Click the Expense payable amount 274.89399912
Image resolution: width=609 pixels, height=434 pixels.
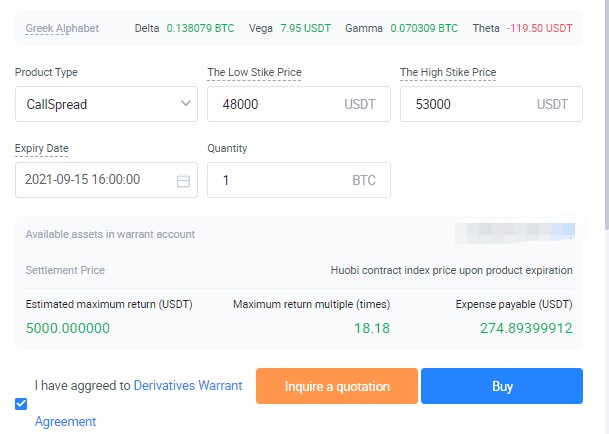(x=526, y=328)
